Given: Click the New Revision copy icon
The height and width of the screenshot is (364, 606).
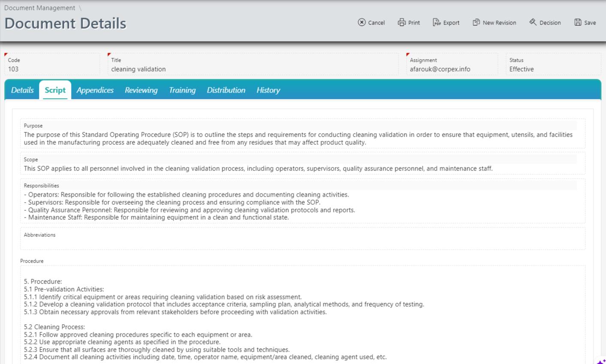Looking at the screenshot, I should pos(476,22).
